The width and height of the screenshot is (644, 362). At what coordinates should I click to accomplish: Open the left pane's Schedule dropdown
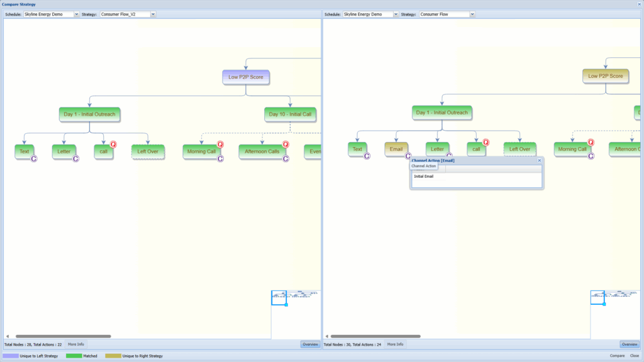tap(77, 14)
